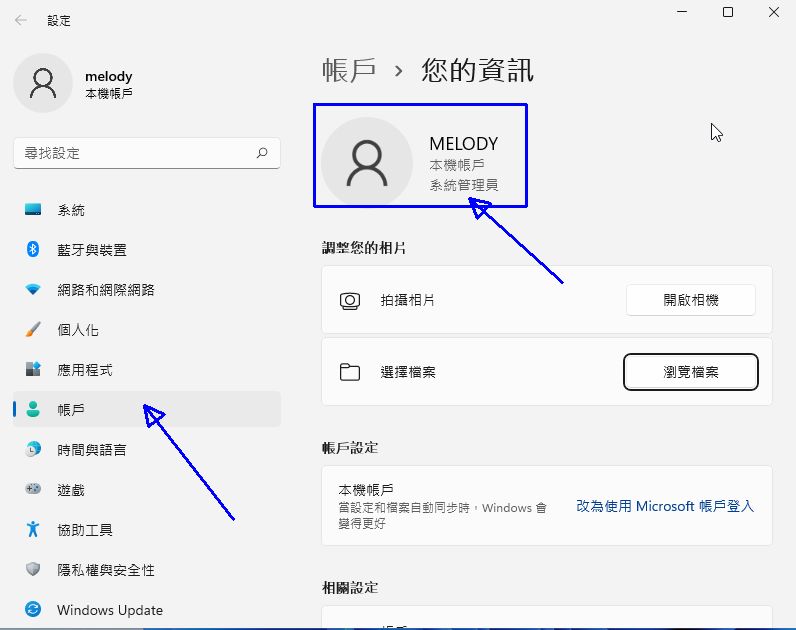This screenshot has width=796, height=630.
Task: Select the 個人化 paintbrush icon
Action: coord(33,330)
